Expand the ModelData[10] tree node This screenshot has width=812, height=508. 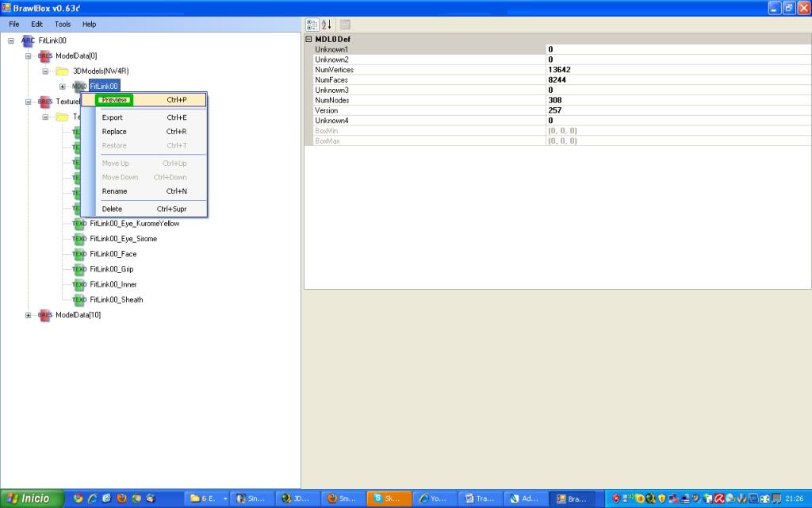(x=29, y=315)
